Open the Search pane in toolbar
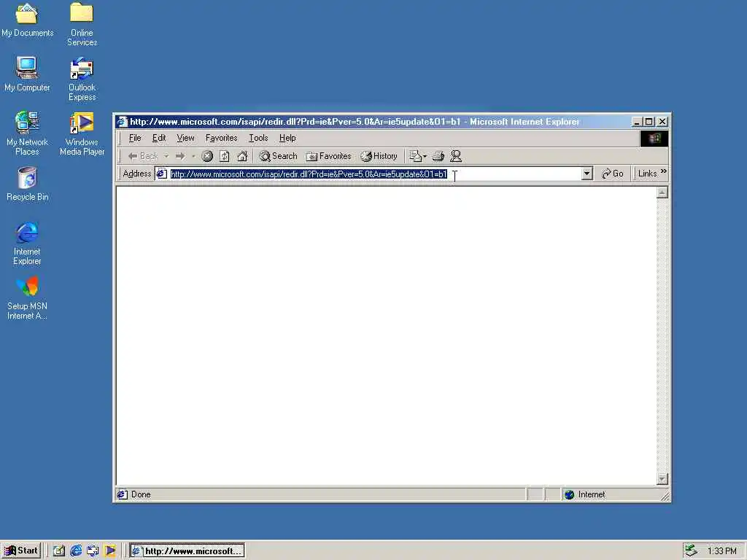Screen dimensions: 747x560 click(278, 156)
